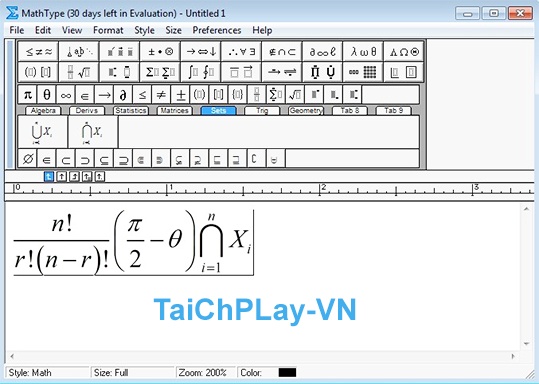
Task: Insert the indexed union X_i expression
Action: click(x=43, y=132)
